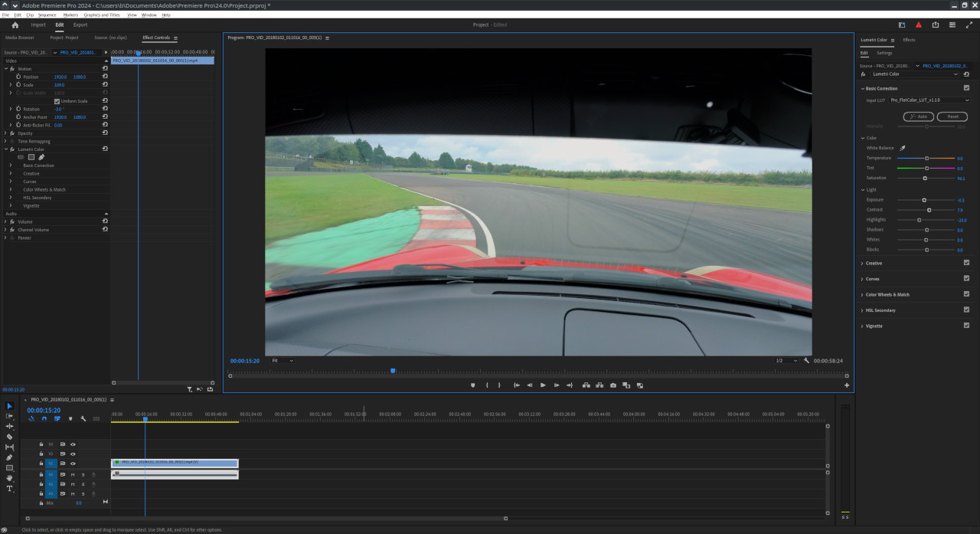Viewport: 980px width, 534px height.
Task: Open the Effects panel tab
Action: click(909, 40)
